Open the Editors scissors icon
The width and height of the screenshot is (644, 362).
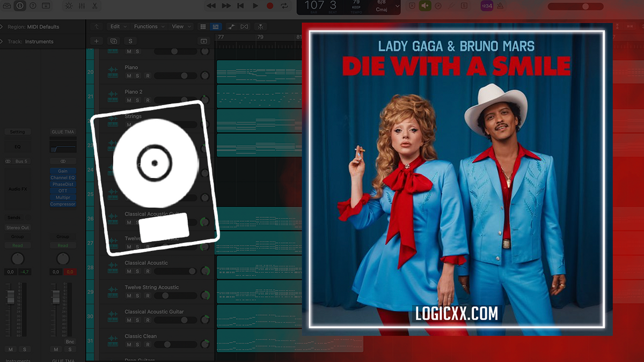point(95,6)
